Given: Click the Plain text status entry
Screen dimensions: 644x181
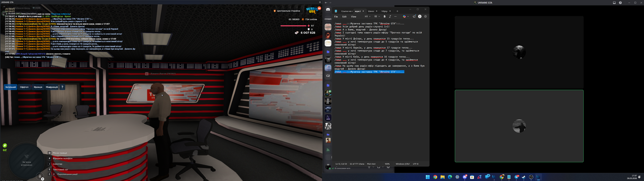Looking at the screenshot, I should pyautogui.click(x=371, y=163).
